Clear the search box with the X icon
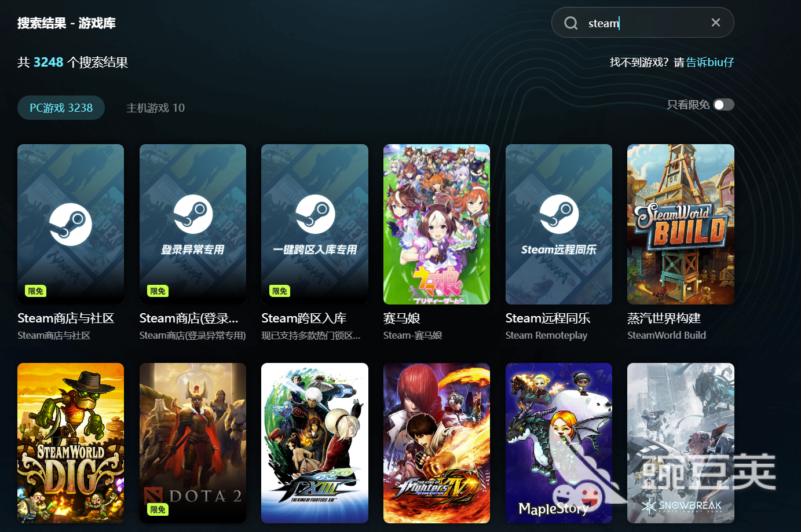 pyautogui.click(x=716, y=23)
